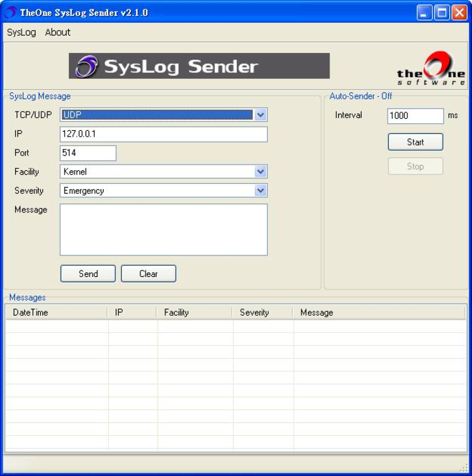The width and height of the screenshot is (472, 476).
Task: Focus the IP address field 127.0.0.1
Action: coord(163,134)
